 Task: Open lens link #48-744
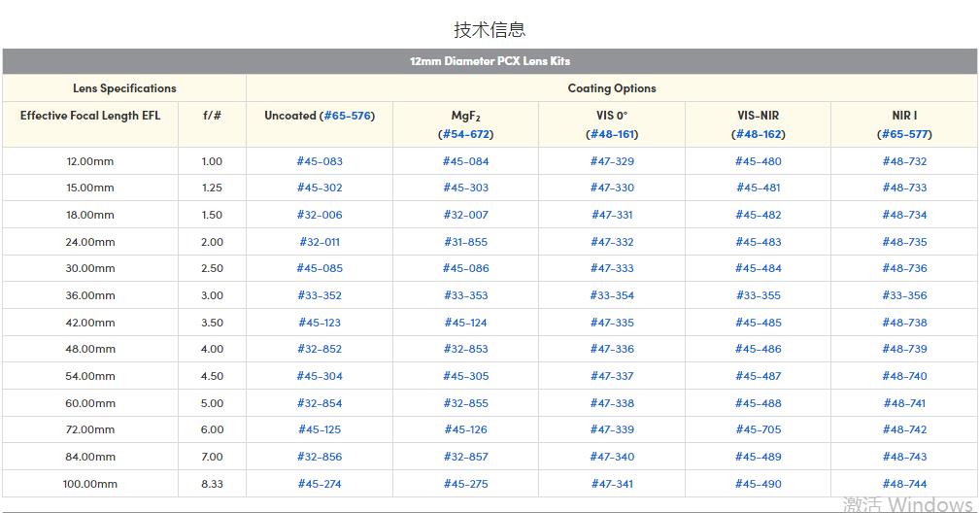904,484
